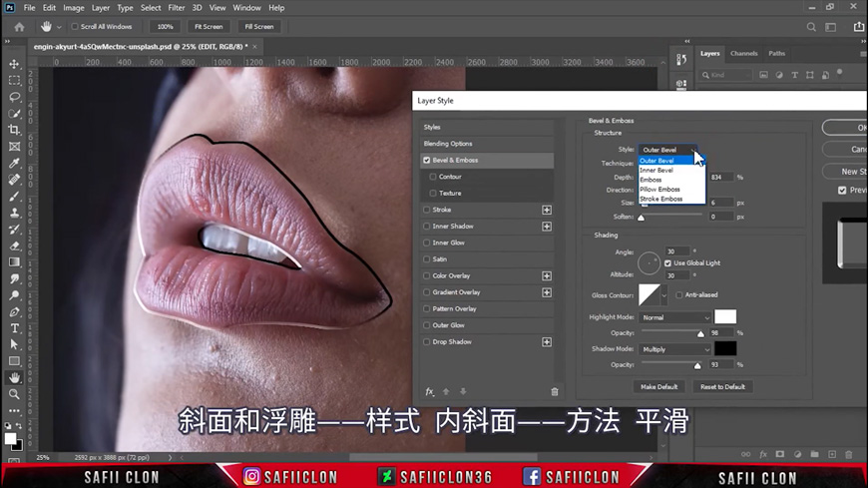Activate the Type tool
The width and height of the screenshot is (868, 488).
(14, 328)
